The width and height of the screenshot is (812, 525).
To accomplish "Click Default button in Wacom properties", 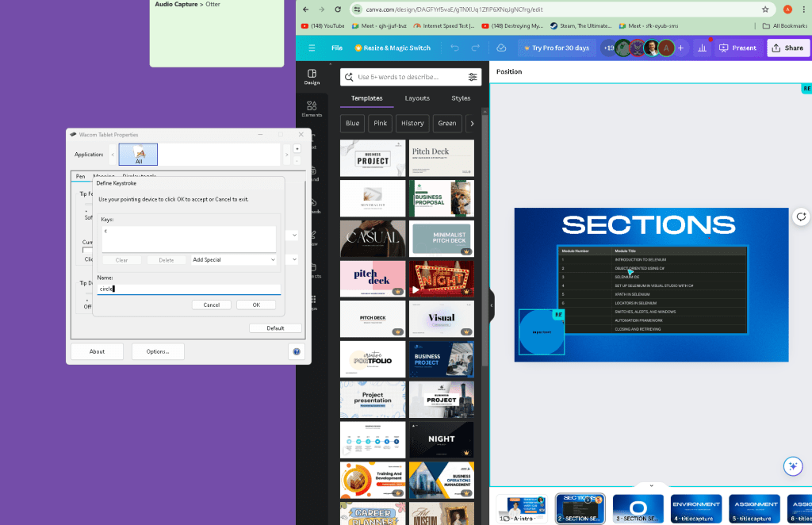I will click(x=275, y=328).
